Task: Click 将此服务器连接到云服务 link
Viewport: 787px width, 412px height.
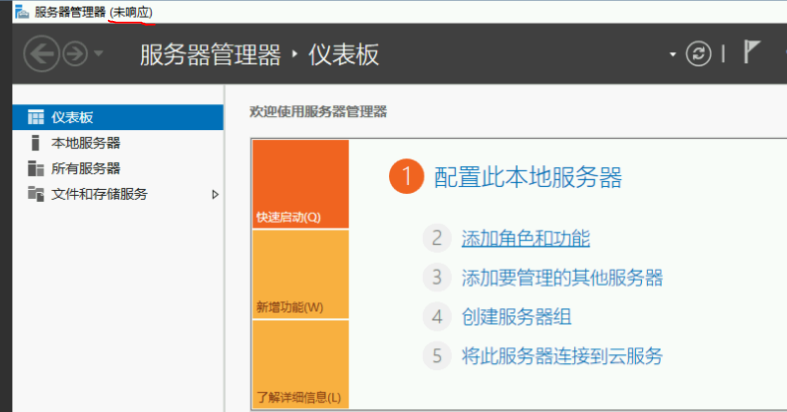Action: pos(562,356)
